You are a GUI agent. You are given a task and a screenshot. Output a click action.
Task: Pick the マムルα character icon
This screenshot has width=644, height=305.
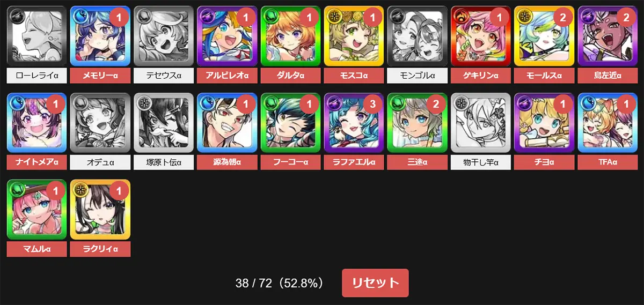pos(36,210)
